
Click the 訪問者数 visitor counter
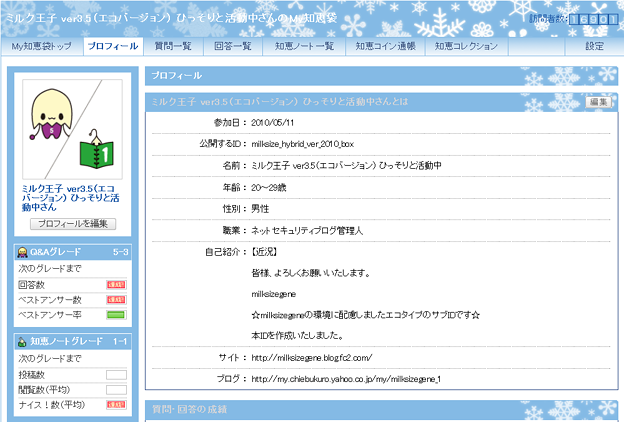(x=574, y=19)
